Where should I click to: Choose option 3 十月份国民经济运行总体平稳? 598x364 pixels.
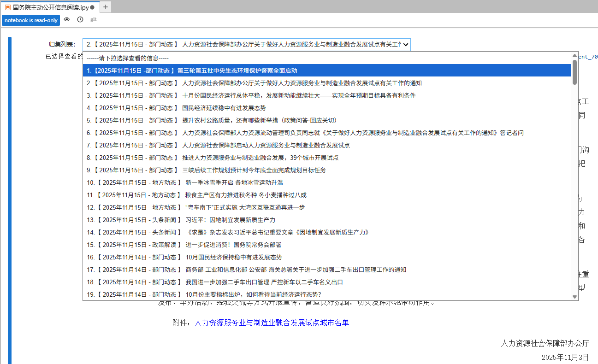coord(327,95)
